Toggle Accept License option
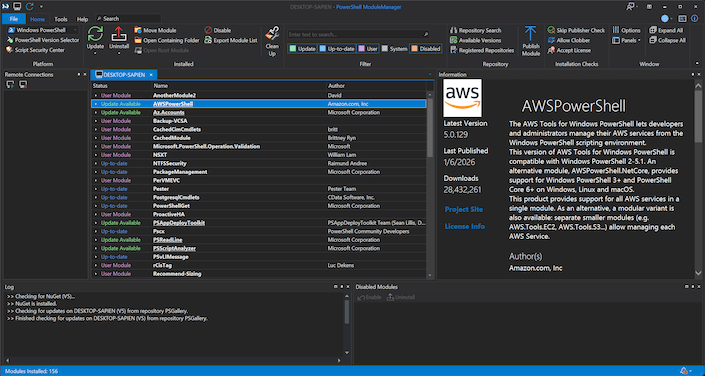The width and height of the screenshot is (705, 376). [570, 50]
